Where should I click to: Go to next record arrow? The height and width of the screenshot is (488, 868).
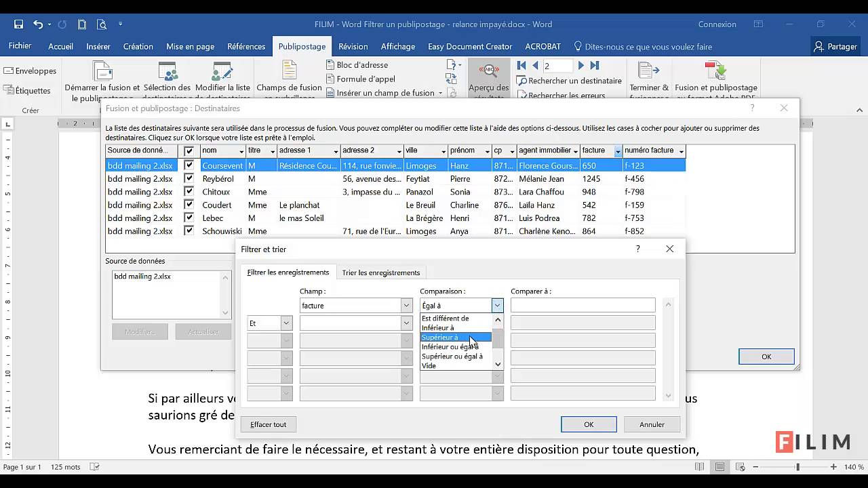pos(580,66)
